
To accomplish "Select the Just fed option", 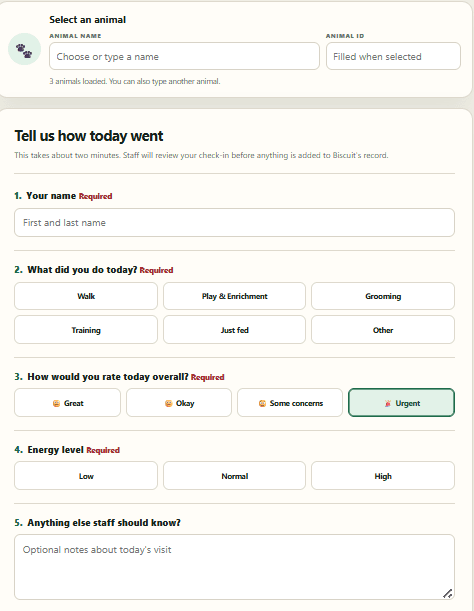I will click(x=234, y=330).
